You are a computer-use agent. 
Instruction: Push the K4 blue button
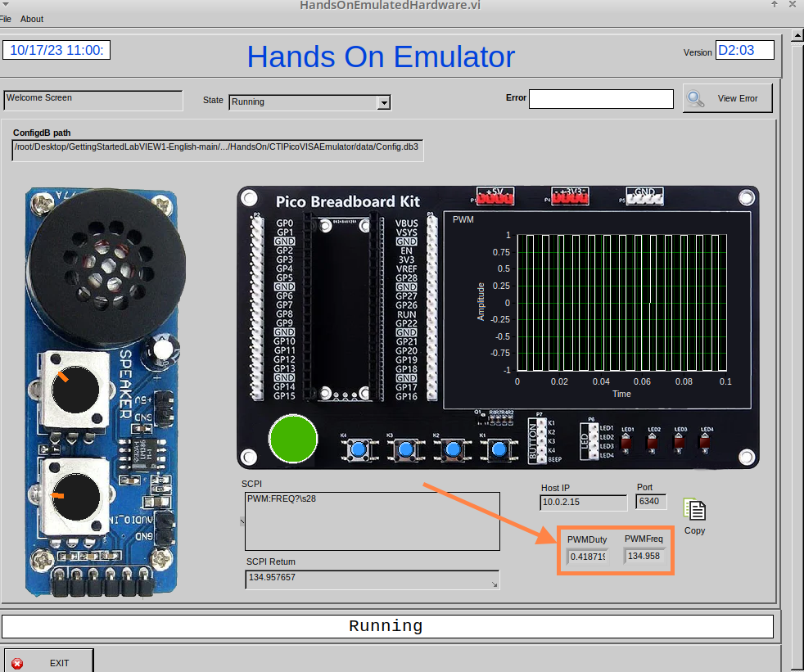pyautogui.click(x=359, y=450)
